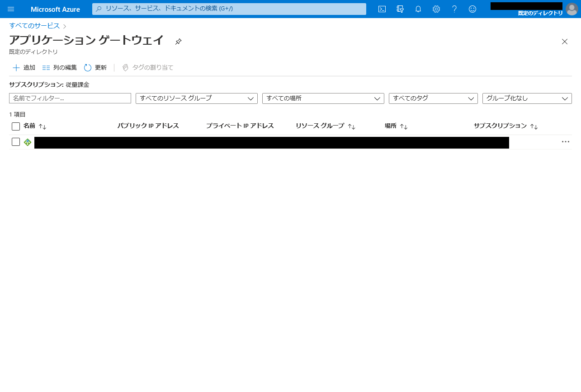Open the directory and subscription filter icon
The height and width of the screenshot is (392, 581).
tap(400, 9)
